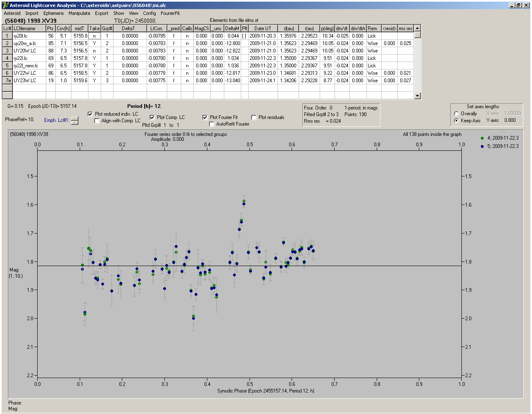Click 'Amplitude: 0.000' text in graph

tap(168, 139)
